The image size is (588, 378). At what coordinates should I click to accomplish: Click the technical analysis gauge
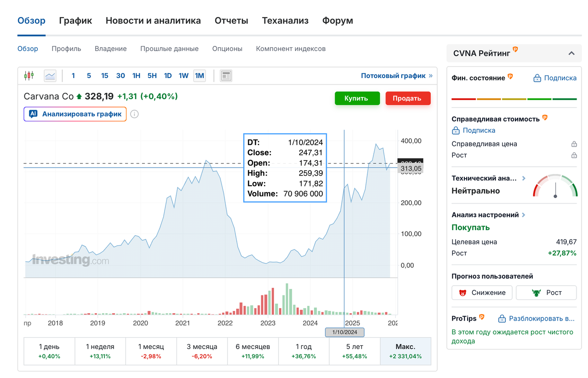(x=555, y=186)
